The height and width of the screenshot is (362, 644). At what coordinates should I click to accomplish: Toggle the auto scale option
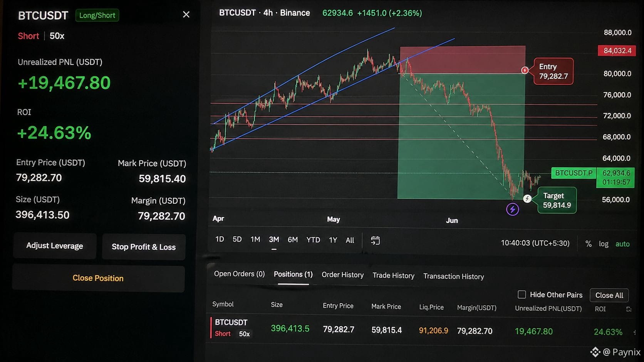pyautogui.click(x=622, y=244)
